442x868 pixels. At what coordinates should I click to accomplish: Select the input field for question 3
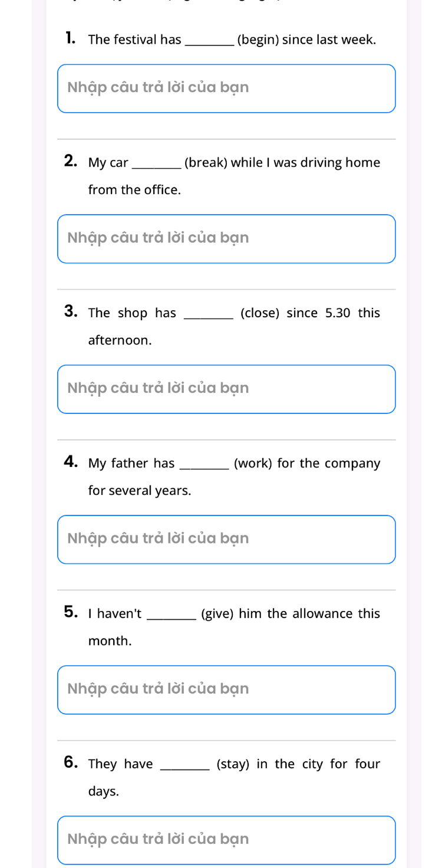coord(226,389)
